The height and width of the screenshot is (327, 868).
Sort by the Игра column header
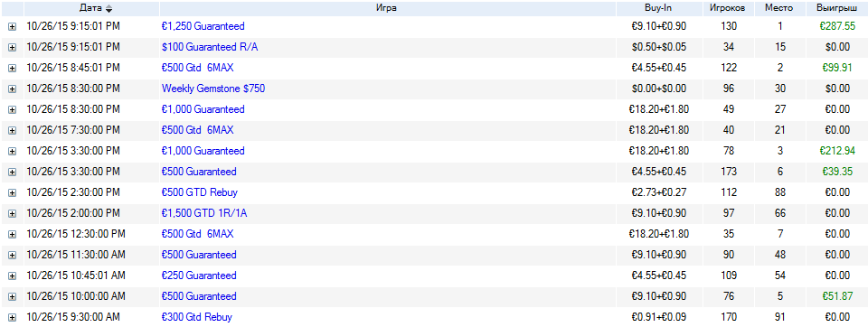388,8
